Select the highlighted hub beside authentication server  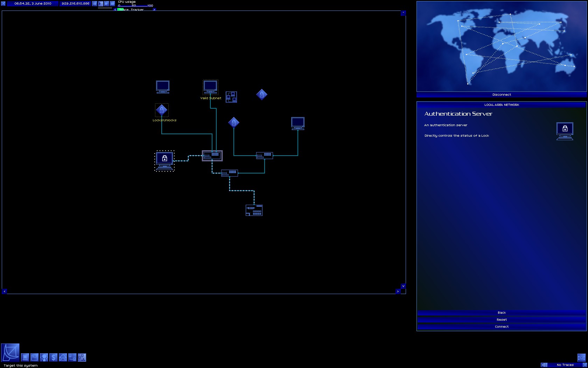click(x=212, y=156)
